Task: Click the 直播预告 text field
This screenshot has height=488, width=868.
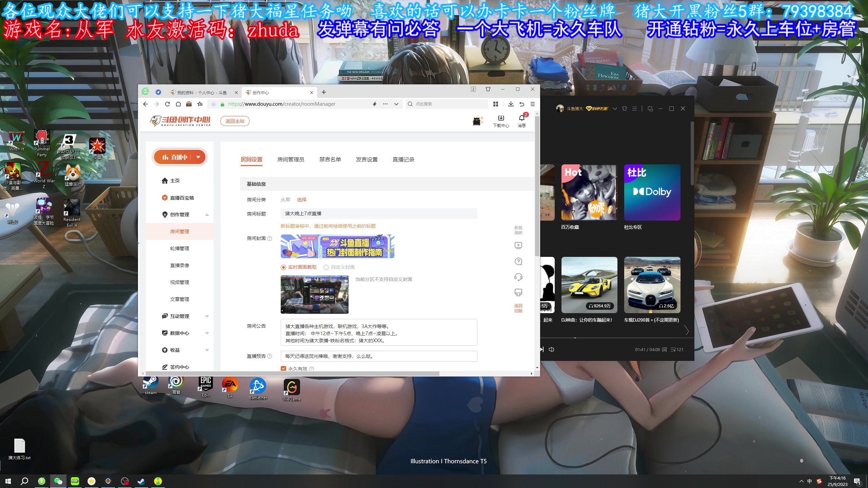Action: pyautogui.click(x=379, y=356)
